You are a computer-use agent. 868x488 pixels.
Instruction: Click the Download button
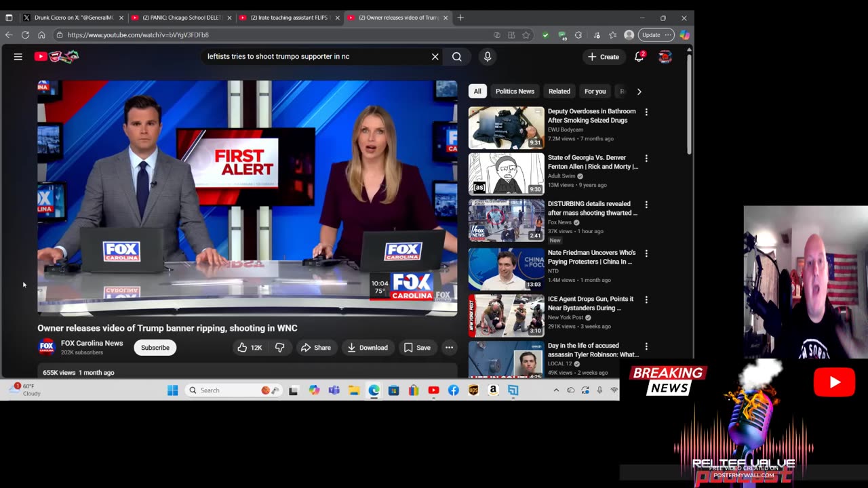point(367,348)
